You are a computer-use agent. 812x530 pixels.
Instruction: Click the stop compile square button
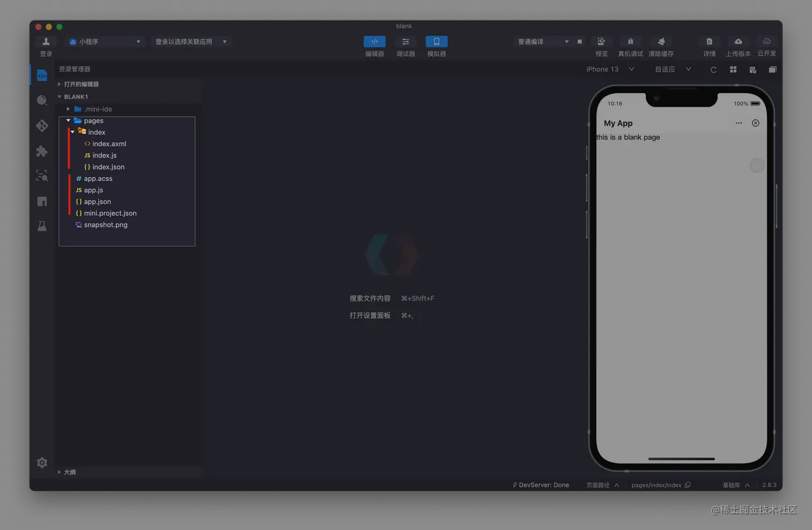tap(579, 41)
